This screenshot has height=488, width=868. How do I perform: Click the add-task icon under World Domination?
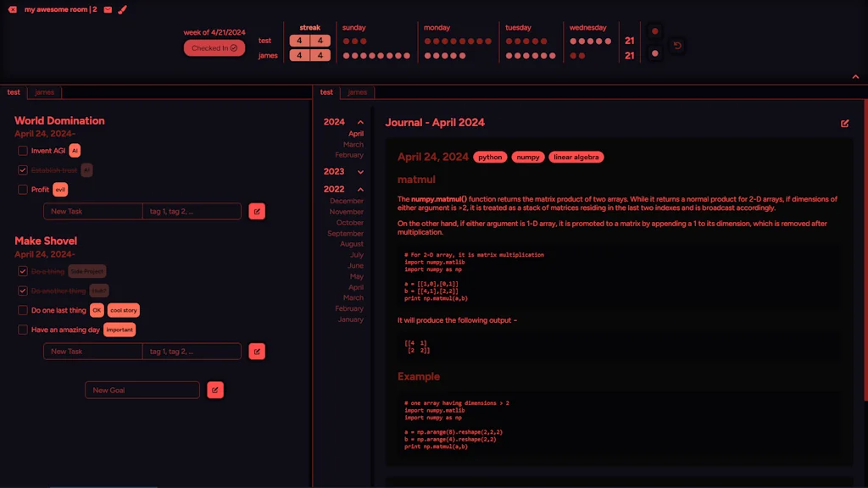(x=257, y=211)
